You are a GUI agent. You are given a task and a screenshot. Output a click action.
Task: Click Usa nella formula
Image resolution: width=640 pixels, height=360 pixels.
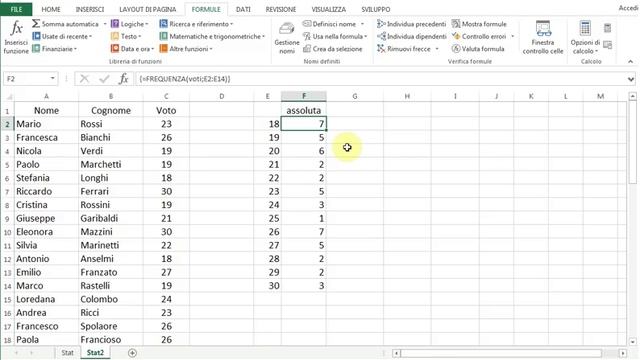335,36
